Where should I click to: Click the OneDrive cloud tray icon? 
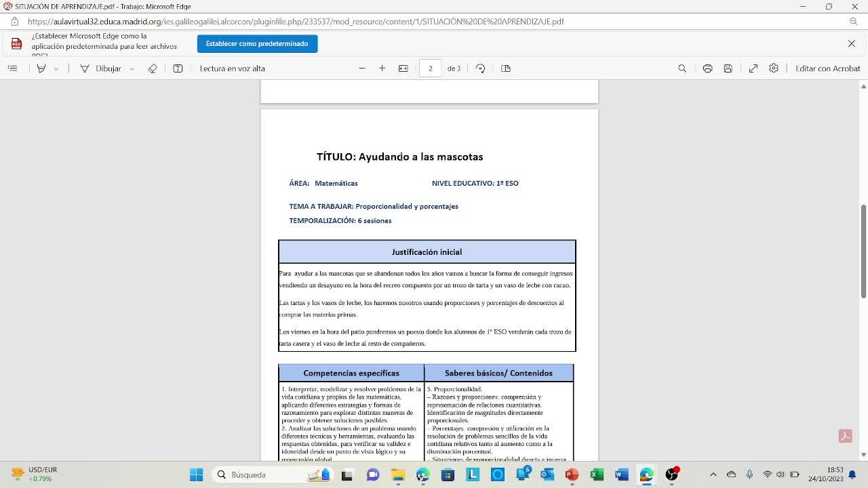[731, 474]
